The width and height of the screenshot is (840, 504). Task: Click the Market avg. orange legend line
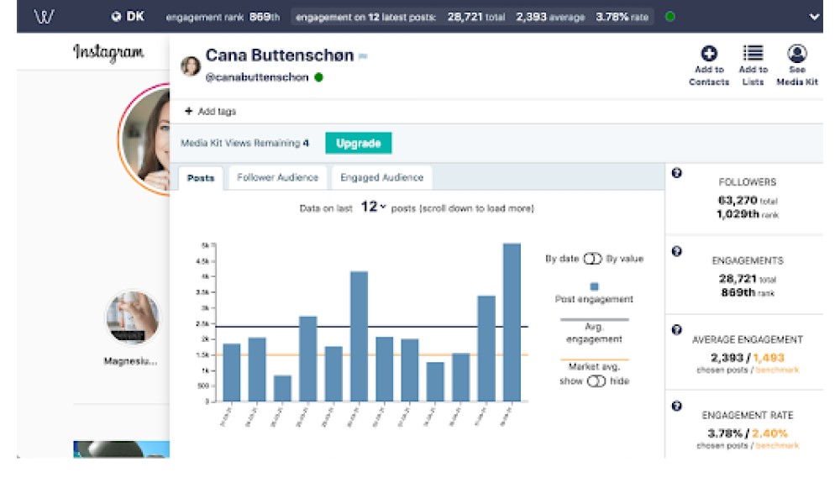594,360
